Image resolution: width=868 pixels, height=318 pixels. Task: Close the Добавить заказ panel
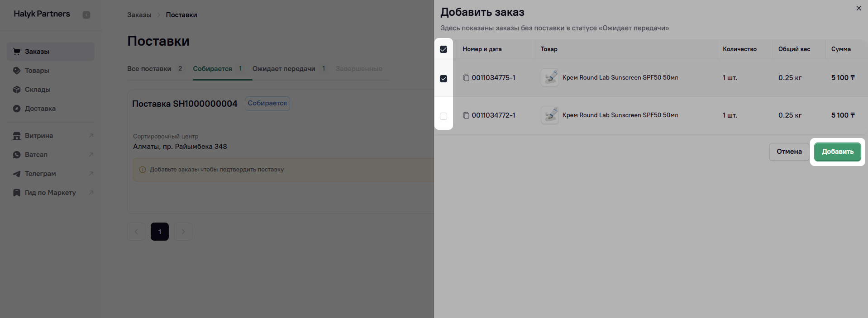point(858,9)
